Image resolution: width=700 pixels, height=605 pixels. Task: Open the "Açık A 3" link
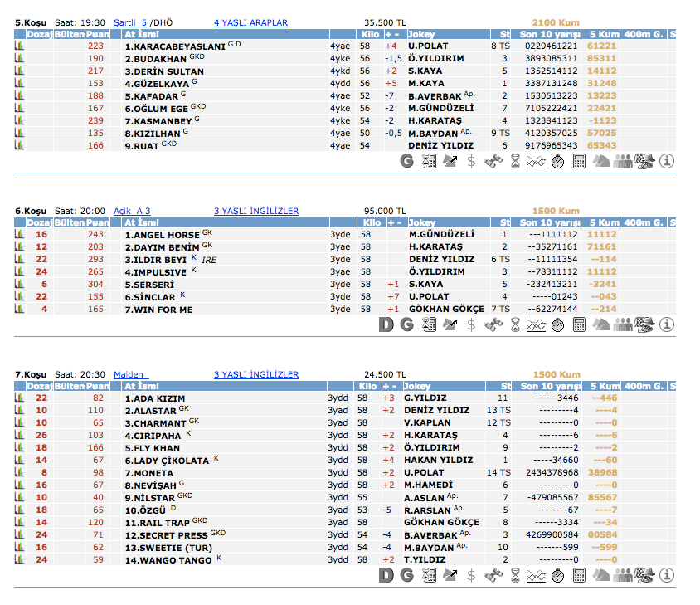[x=132, y=211]
